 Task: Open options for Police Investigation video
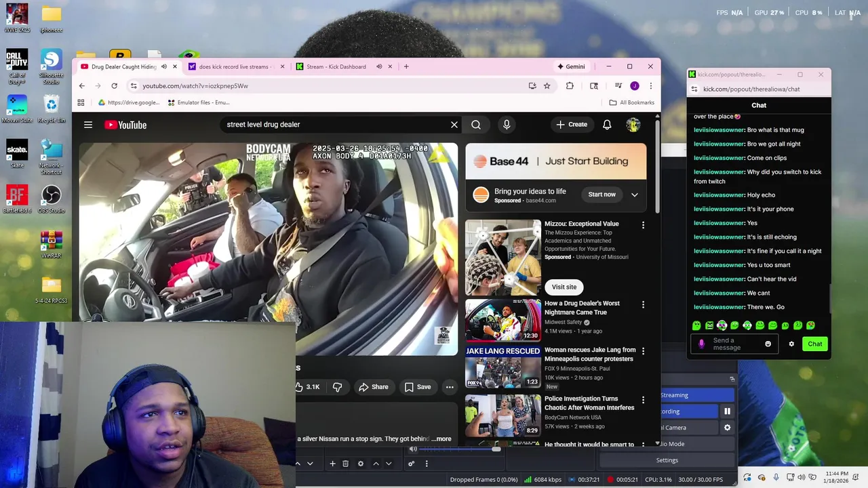tap(643, 401)
